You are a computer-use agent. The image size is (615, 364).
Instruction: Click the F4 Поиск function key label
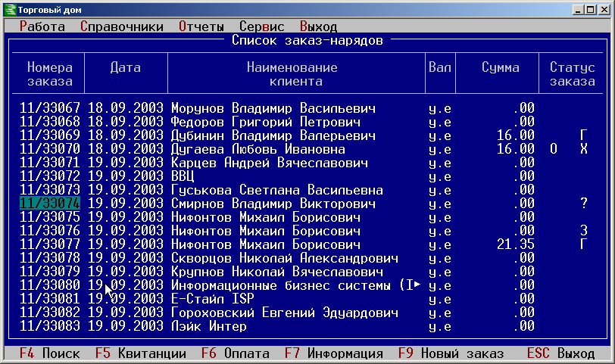coord(50,353)
